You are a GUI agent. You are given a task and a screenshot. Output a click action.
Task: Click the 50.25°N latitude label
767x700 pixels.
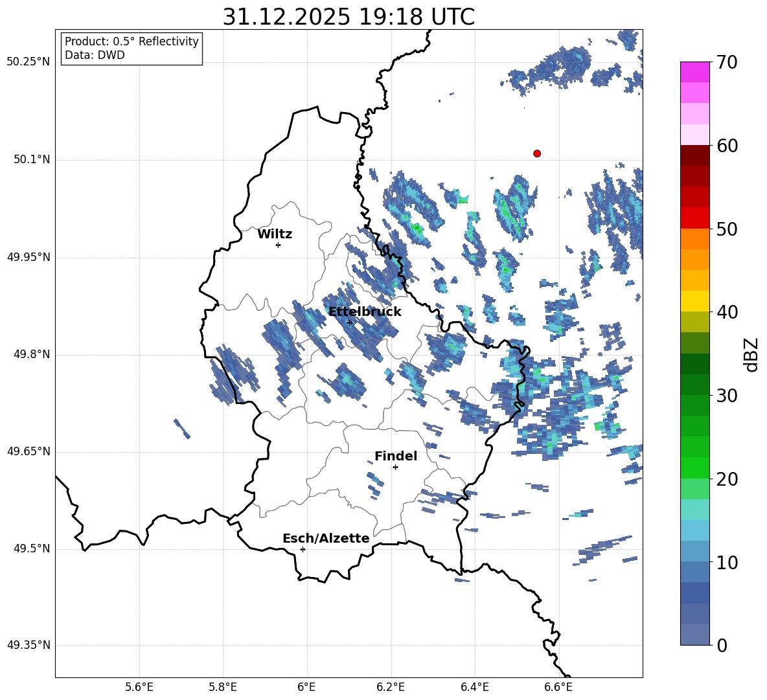29,62
